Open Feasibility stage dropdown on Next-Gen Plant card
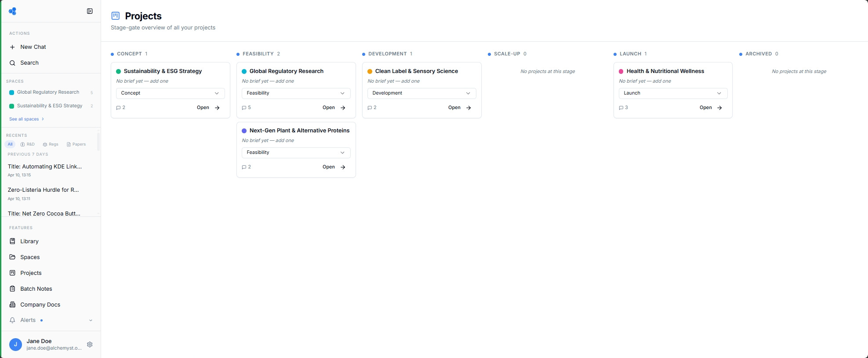This screenshot has height=358, width=868. (296, 153)
